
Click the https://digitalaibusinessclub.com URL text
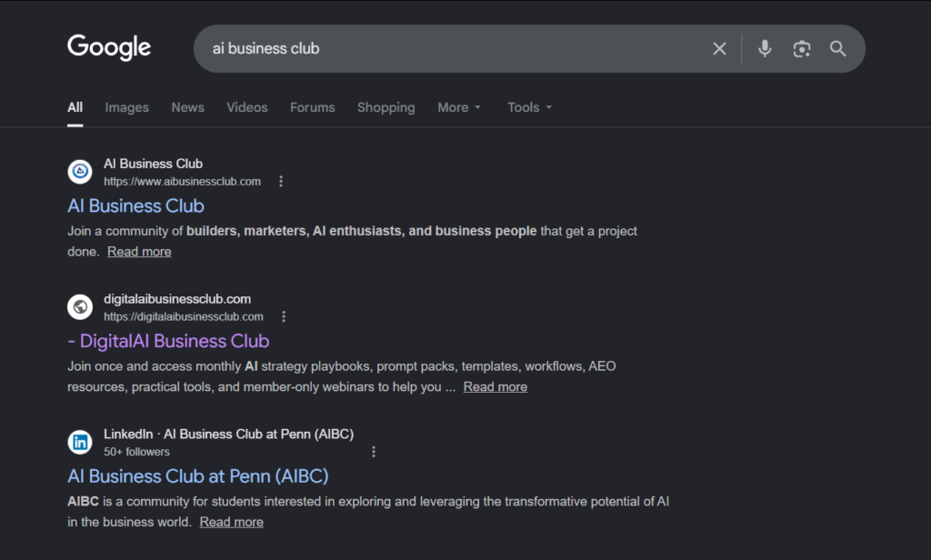click(184, 317)
